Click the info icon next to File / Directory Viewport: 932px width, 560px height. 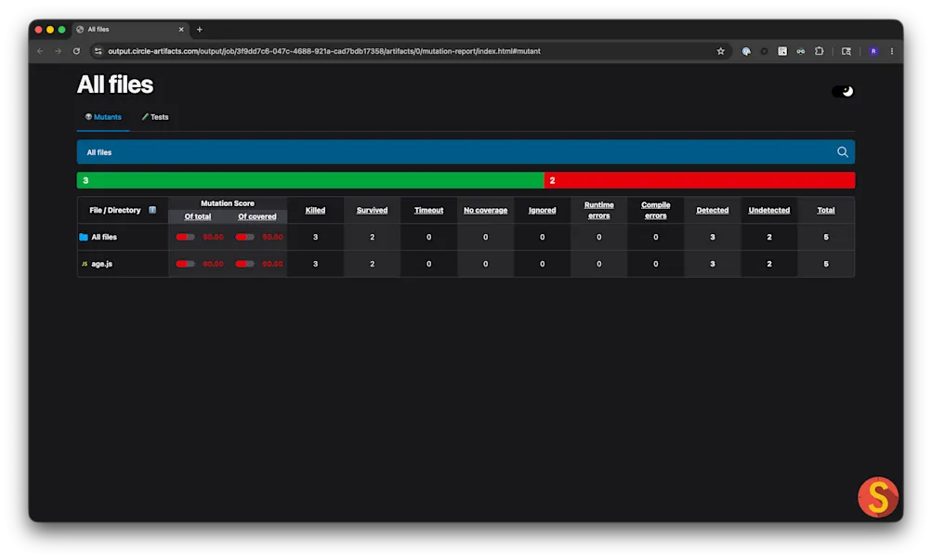point(152,210)
